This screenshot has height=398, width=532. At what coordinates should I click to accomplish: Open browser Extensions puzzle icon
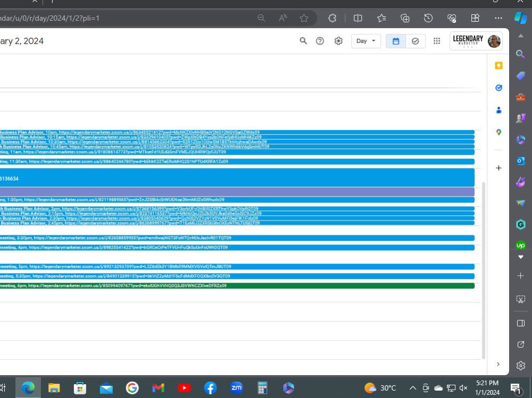click(x=332, y=18)
